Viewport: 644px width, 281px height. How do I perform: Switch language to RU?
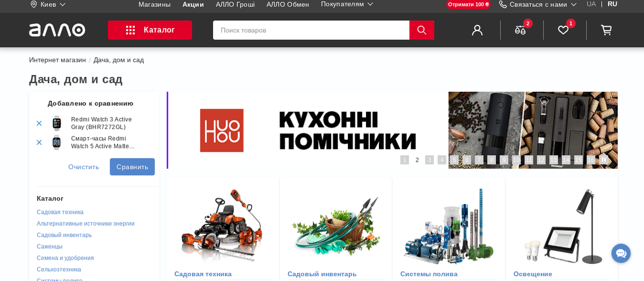tap(612, 4)
